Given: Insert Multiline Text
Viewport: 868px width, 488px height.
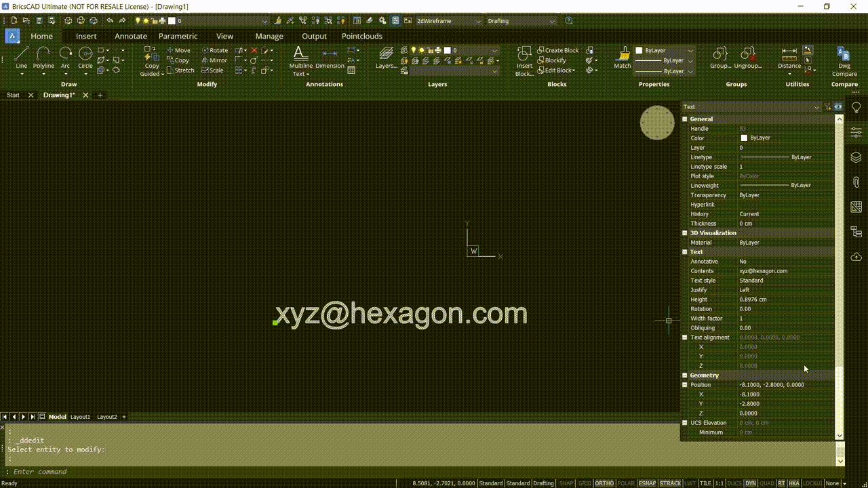Looking at the screenshot, I should point(300,61).
